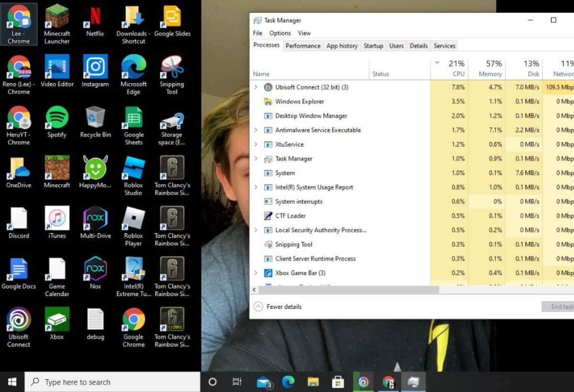Click the Type here to search box

pos(112,382)
